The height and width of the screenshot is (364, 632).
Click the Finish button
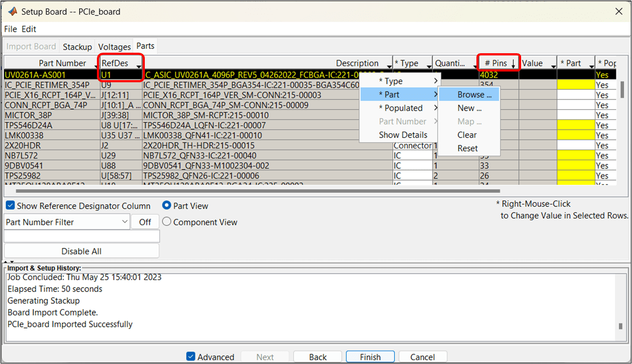click(x=370, y=357)
